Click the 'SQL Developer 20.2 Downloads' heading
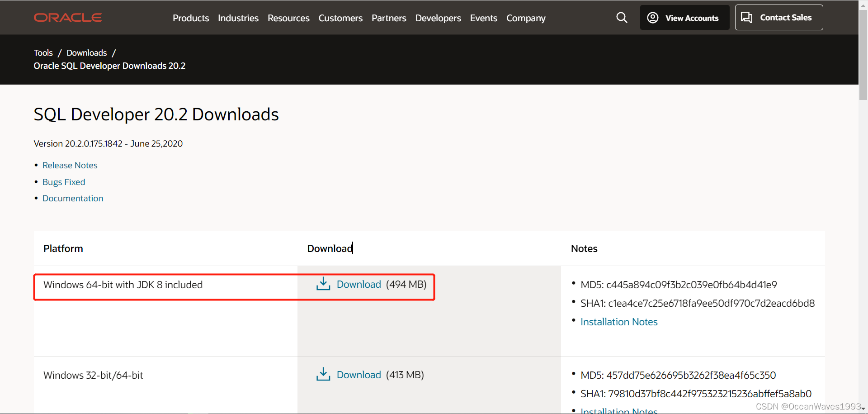868x414 pixels. click(x=156, y=114)
